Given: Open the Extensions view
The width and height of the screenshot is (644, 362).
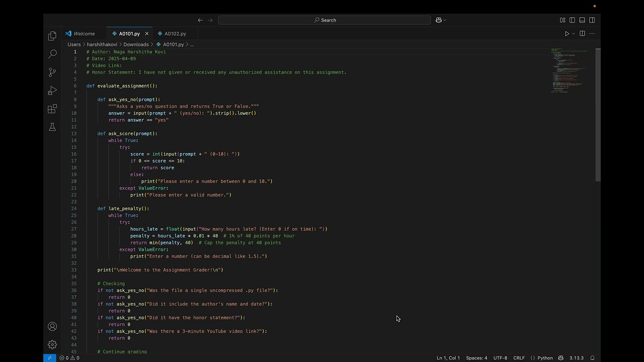Looking at the screenshot, I should [52, 109].
